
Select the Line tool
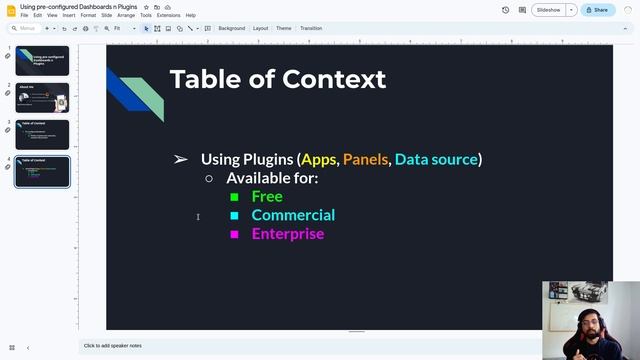190,29
